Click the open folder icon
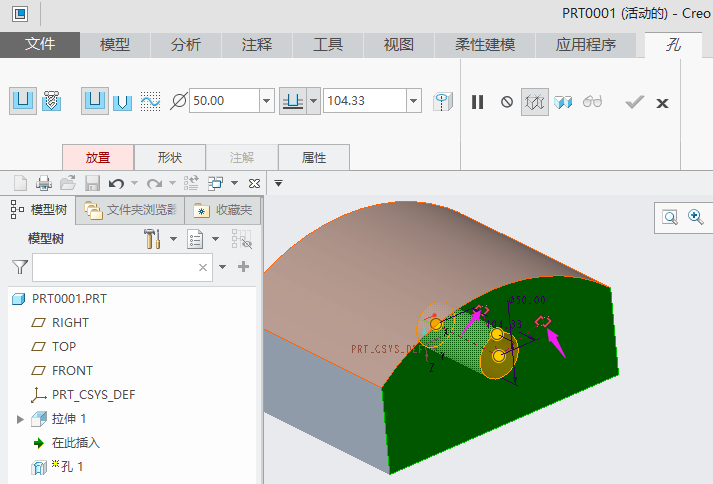Screen dimensions: 713x484 (x=68, y=183)
